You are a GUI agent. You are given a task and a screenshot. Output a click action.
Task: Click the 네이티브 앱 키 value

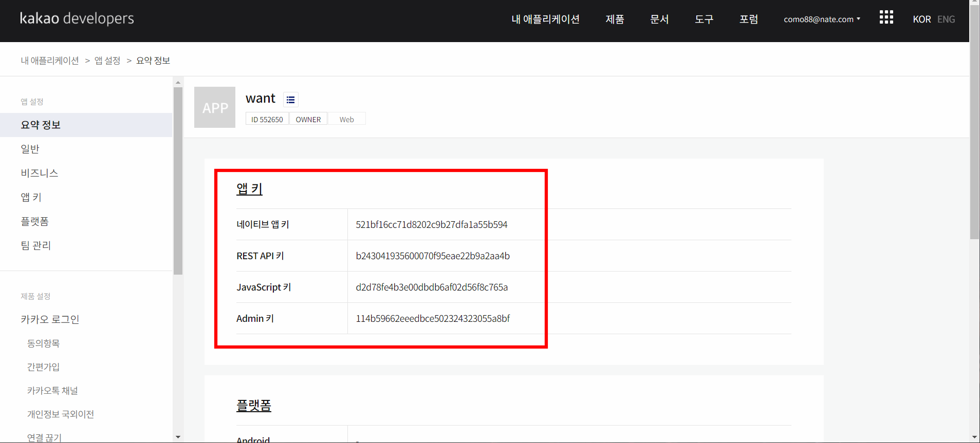[x=432, y=224]
